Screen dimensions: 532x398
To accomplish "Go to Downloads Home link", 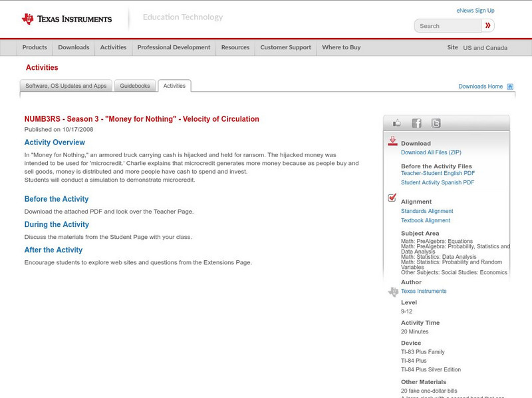I will (x=480, y=87).
